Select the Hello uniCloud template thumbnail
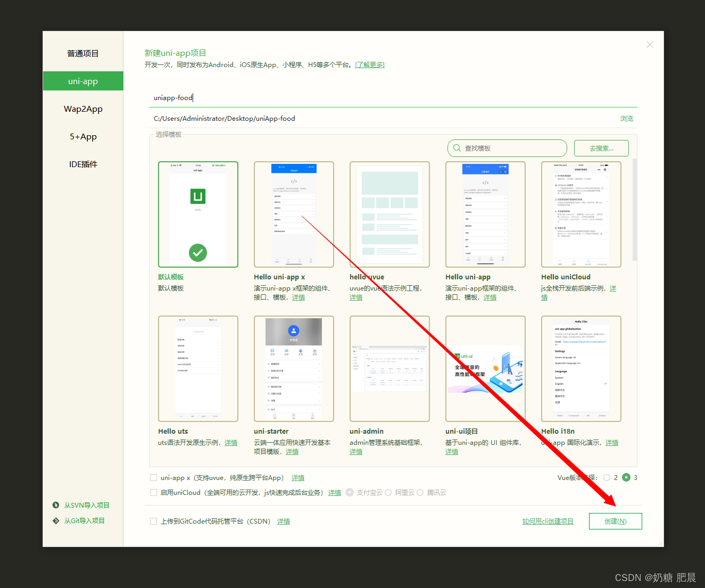This screenshot has width=705, height=588. 581,214
